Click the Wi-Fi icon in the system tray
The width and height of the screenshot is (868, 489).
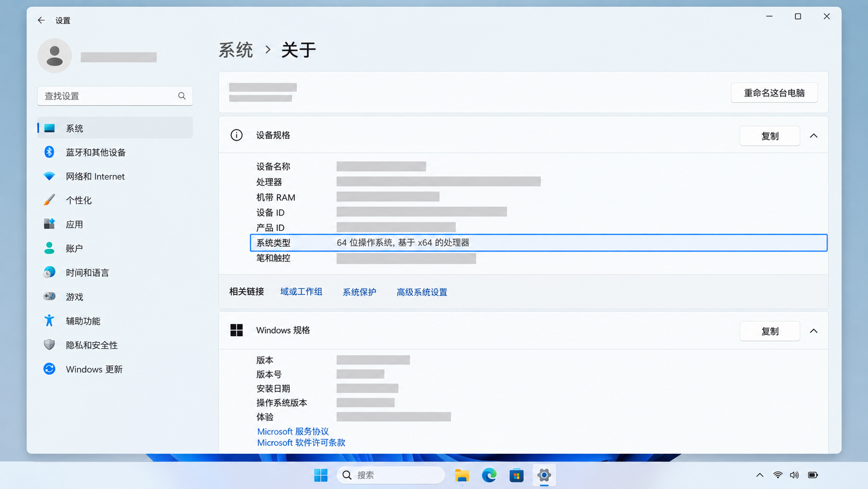click(778, 475)
